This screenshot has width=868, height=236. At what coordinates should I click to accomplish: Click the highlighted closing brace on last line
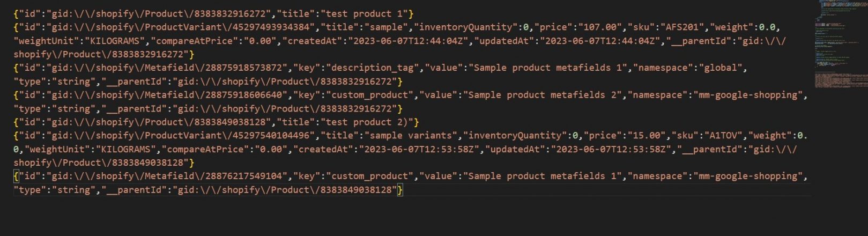coord(400,190)
